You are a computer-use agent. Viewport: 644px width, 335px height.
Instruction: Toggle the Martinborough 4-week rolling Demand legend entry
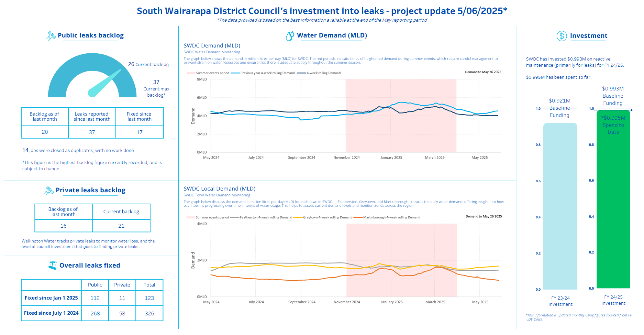coord(391,217)
